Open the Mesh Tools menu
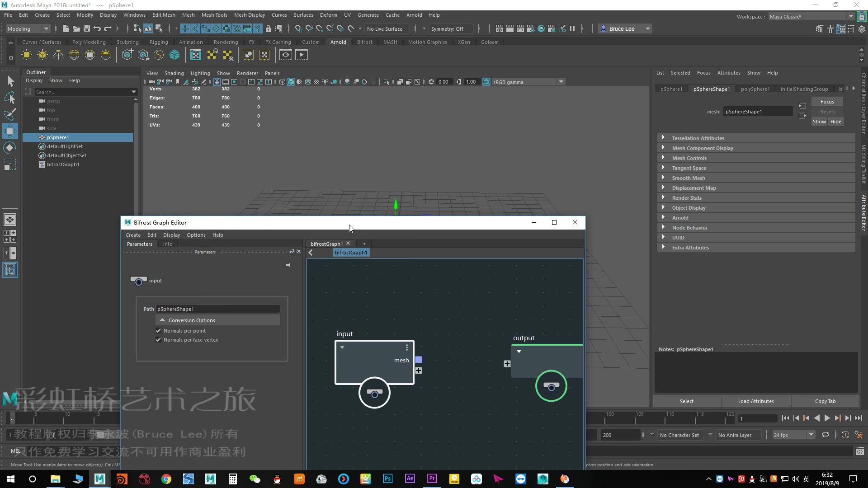 pyautogui.click(x=214, y=15)
